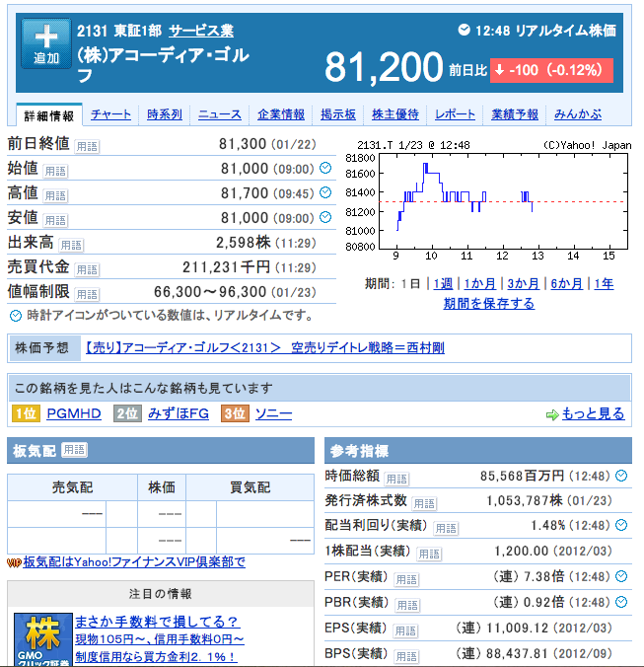The image size is (644, 667).
Task: Click the 用語 icon next to 値幅制限
Action: pos(87,294)
